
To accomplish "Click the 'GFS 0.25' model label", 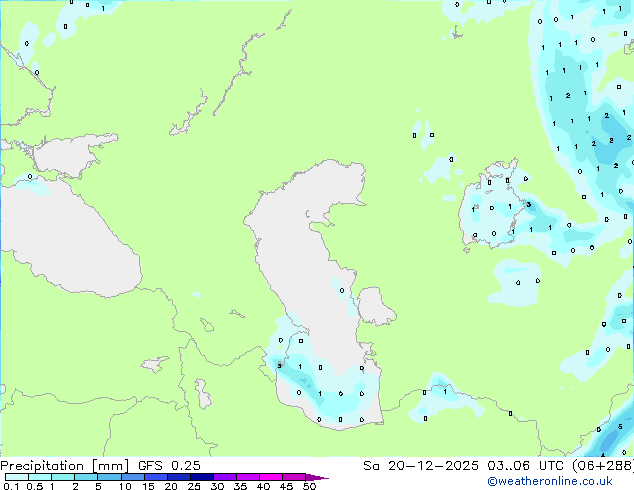I will (169, 466).
